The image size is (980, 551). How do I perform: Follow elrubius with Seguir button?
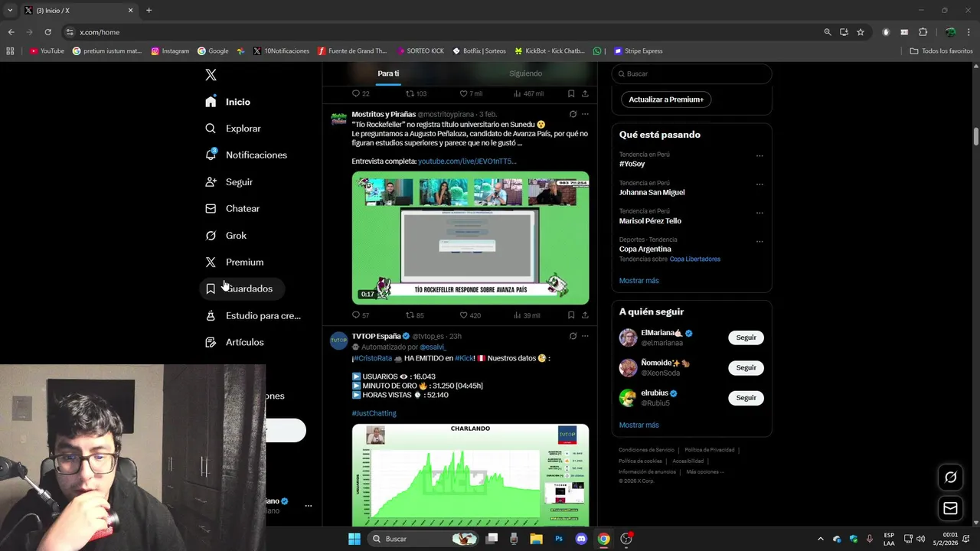746,397
